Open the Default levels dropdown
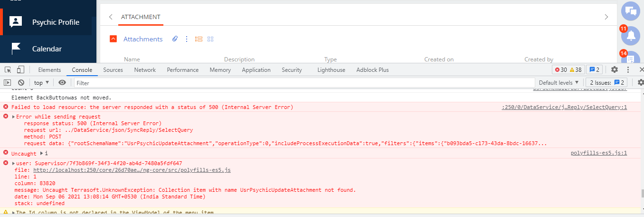 pos(559,82)
